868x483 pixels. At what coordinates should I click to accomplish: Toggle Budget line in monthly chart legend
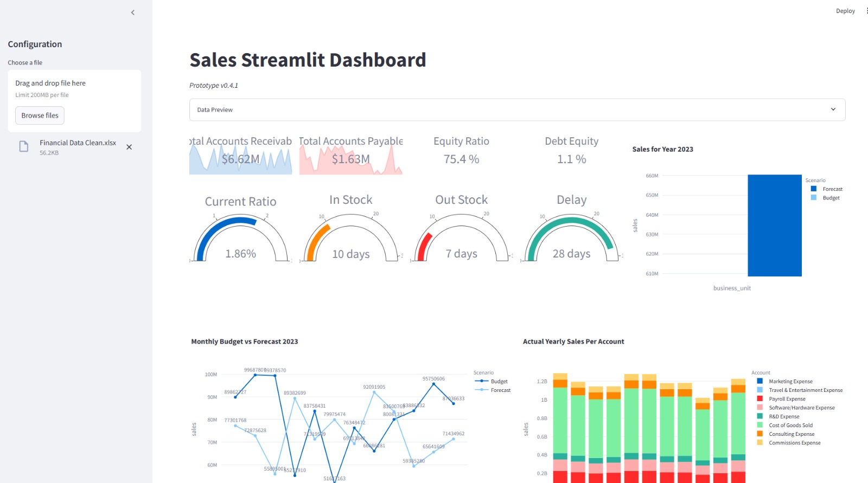[x=499, y=382]
